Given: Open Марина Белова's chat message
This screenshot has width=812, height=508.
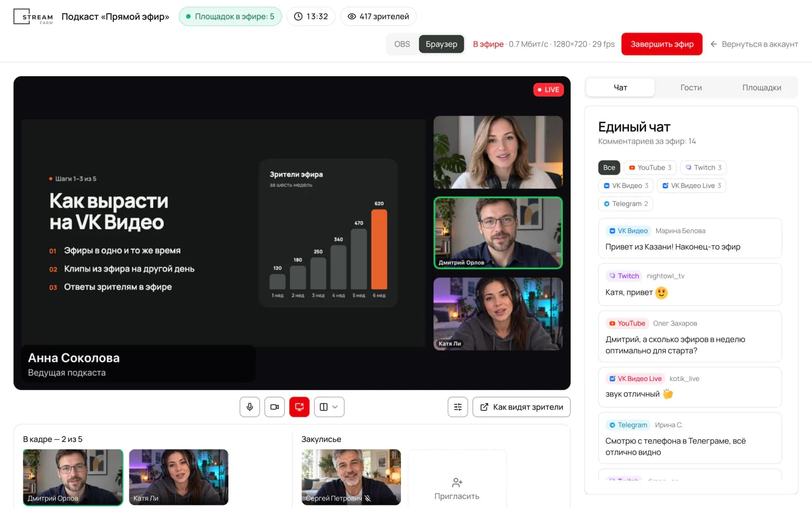Looking at the screenshot, I should 690,238.
